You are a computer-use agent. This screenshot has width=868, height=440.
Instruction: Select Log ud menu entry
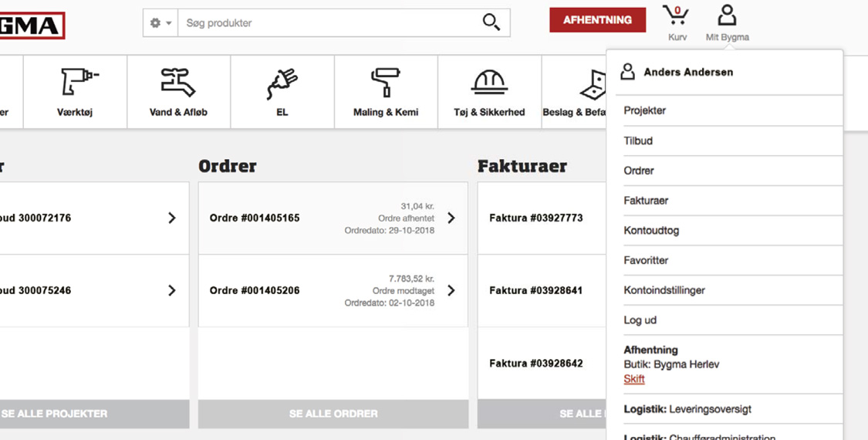point(640,320)
